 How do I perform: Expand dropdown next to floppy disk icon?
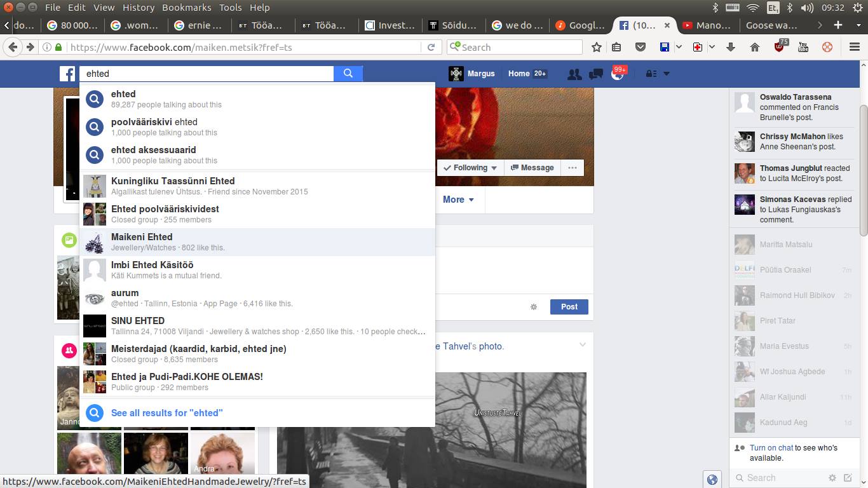(679, 47)
